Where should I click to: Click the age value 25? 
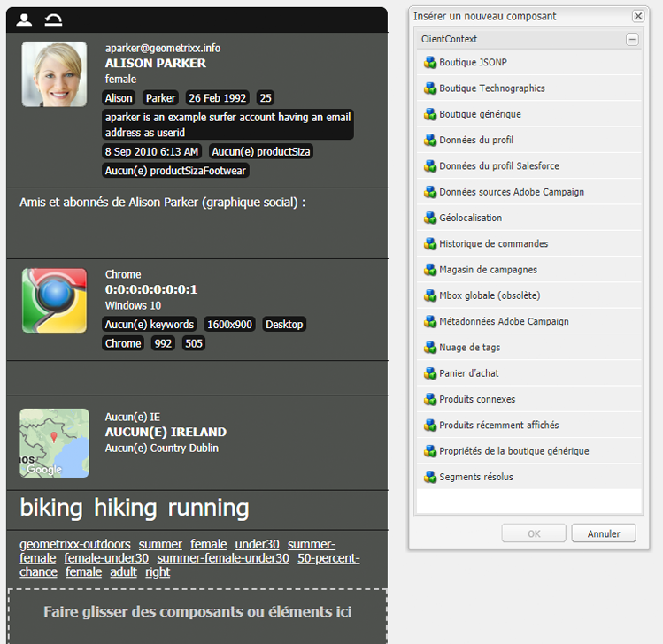pos(266,98)
